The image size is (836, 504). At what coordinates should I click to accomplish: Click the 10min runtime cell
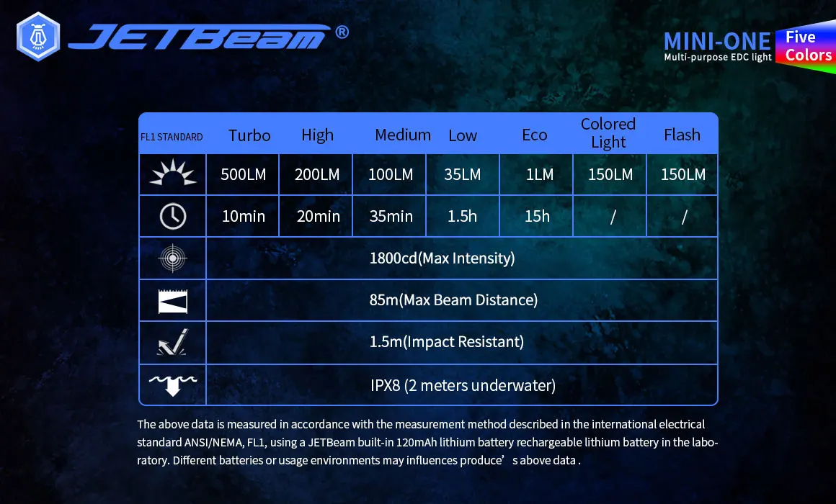(243, 216)
